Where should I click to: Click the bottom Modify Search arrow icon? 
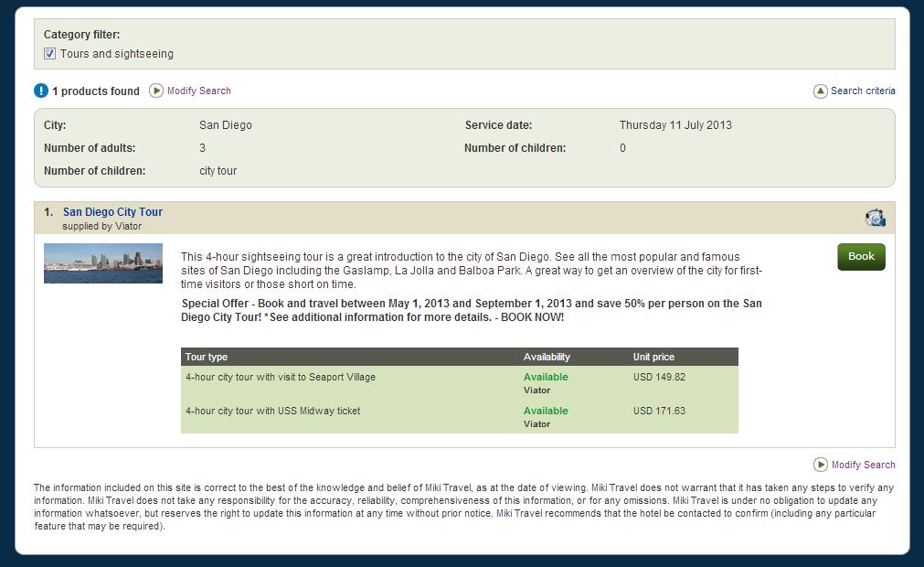(820, 465)
